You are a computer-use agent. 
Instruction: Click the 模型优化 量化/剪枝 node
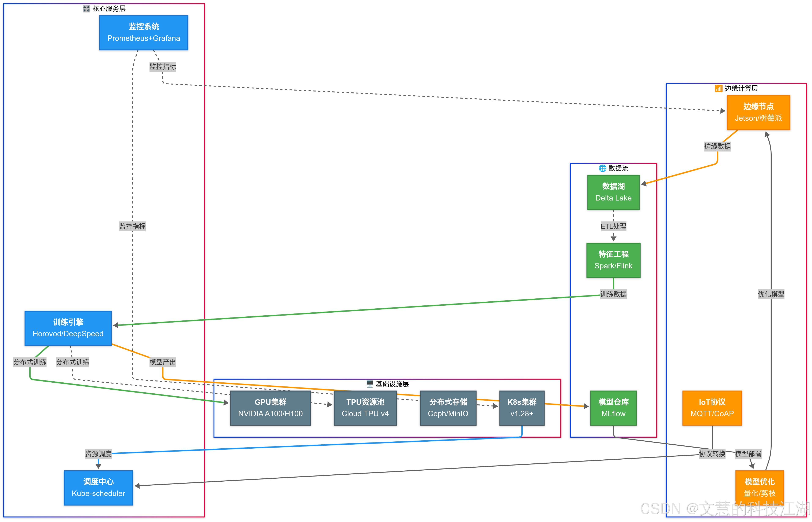point(760,488)
